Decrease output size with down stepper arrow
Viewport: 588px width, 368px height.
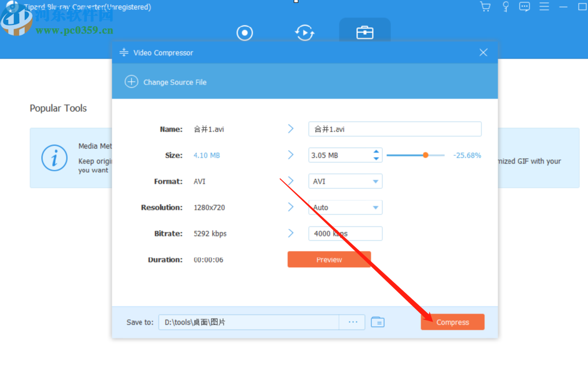[376, 159]
